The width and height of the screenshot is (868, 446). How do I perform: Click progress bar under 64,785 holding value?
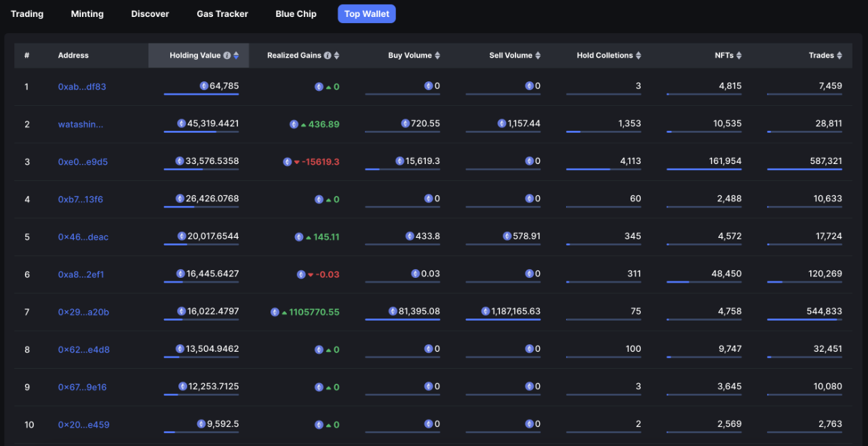201,94
